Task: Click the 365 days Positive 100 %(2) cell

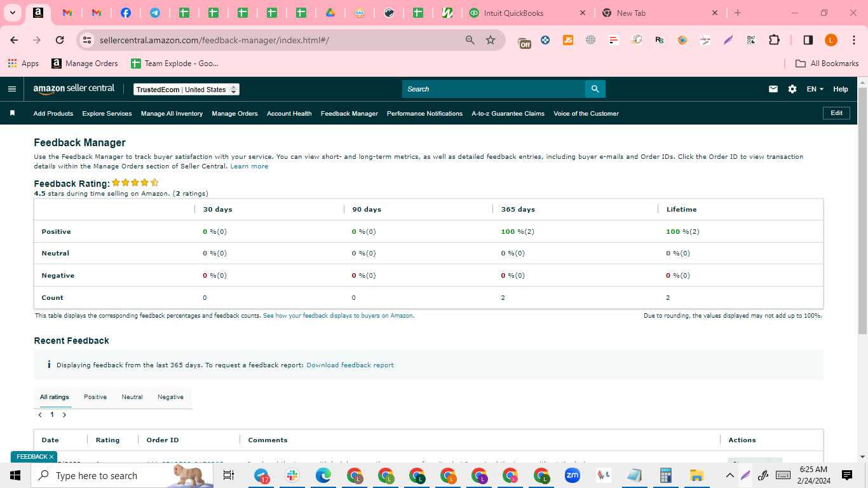Action: [x=517, y=232]
